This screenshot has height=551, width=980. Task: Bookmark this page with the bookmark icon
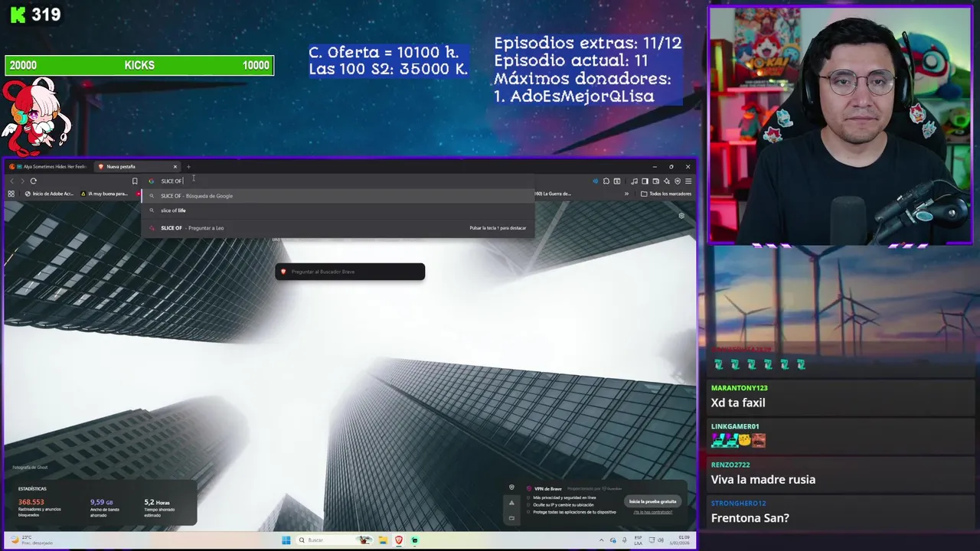click(135, 181)
